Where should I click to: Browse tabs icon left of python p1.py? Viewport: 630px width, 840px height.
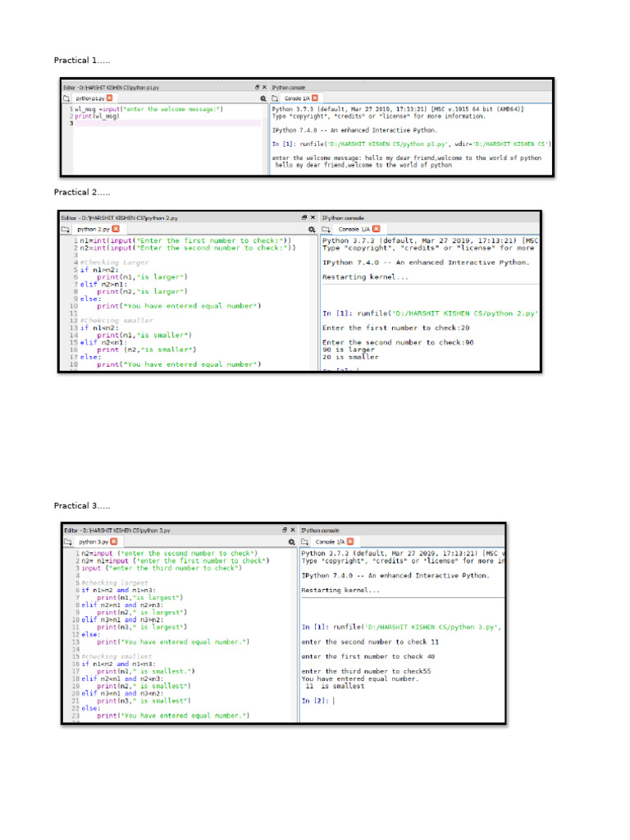pyautogui.click(x=66, y=98)
